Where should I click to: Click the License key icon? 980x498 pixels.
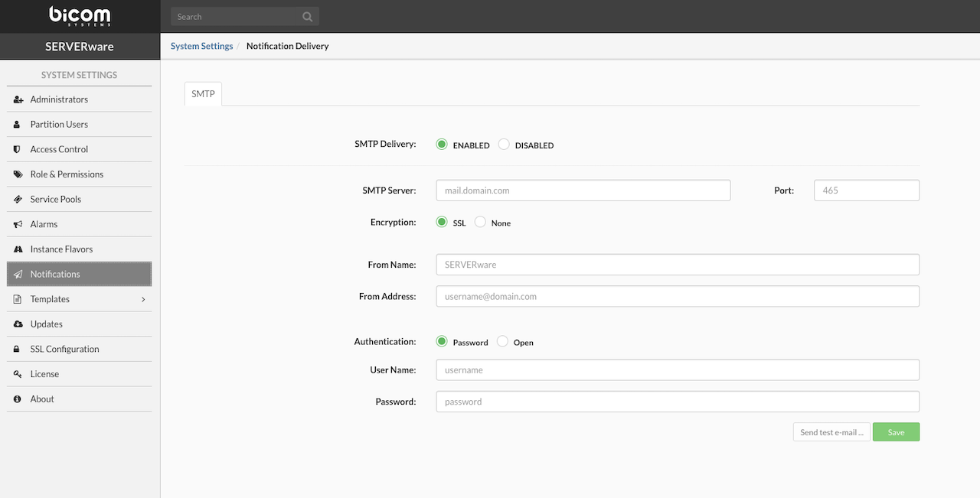tap(18, 374)
